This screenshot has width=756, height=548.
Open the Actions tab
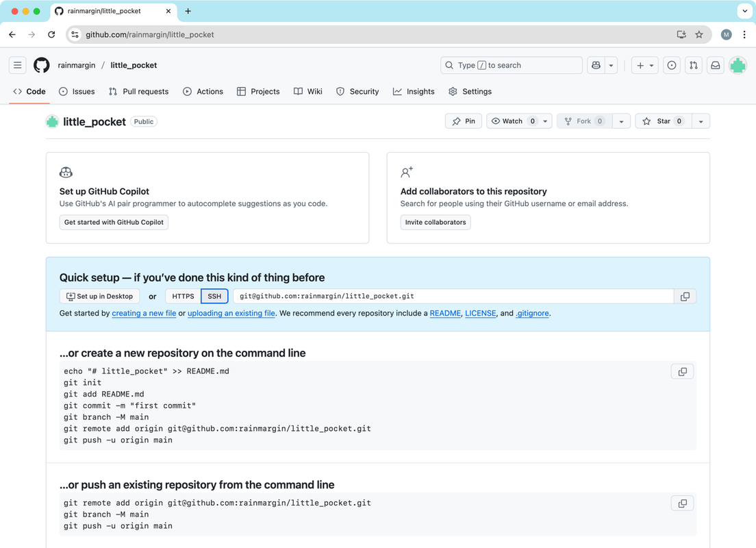(203, 92)
